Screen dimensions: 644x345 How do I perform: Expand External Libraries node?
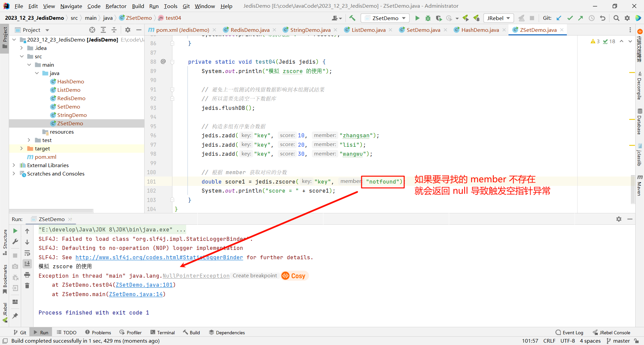pos(14,165)
